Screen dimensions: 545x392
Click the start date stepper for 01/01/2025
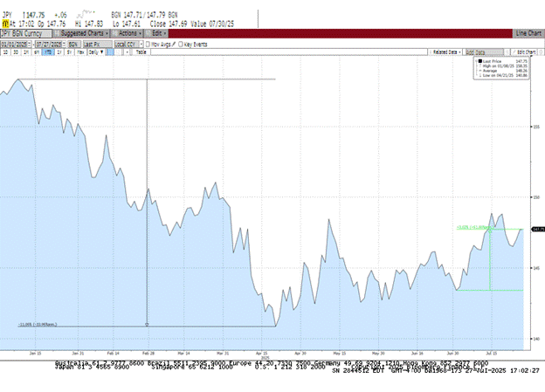pos(29,45)
